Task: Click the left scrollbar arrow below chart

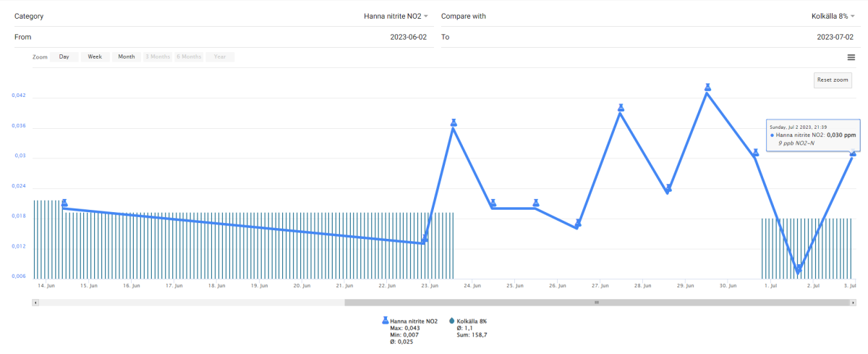Action: pos(35,303)
